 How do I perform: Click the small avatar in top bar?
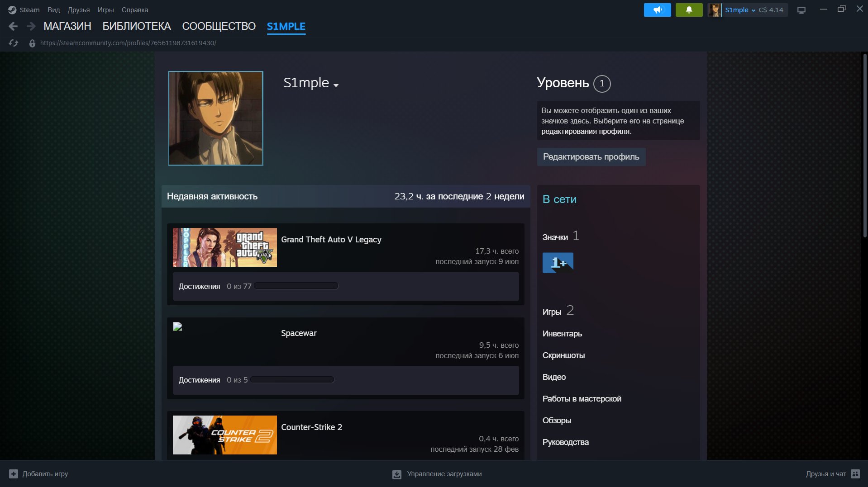715,10
